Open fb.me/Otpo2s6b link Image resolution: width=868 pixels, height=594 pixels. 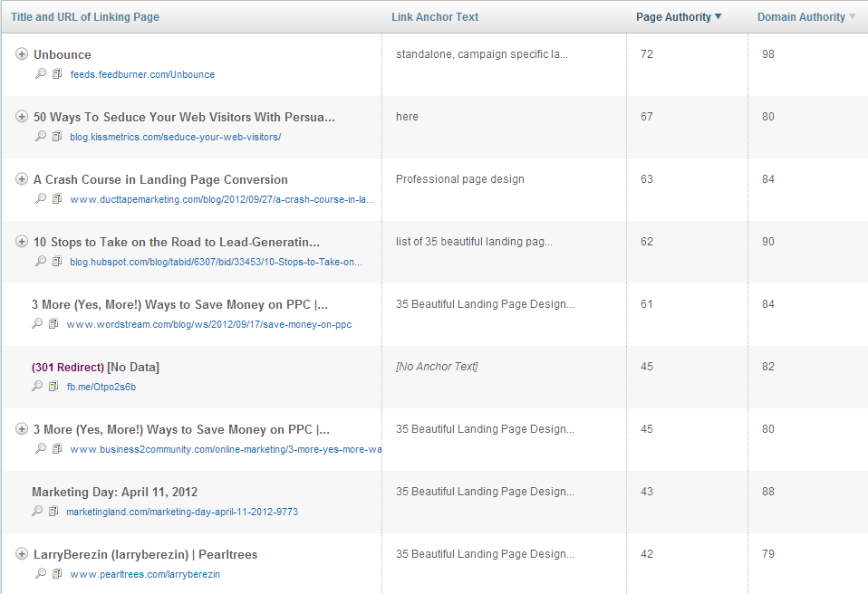click(x=101, y=387)
